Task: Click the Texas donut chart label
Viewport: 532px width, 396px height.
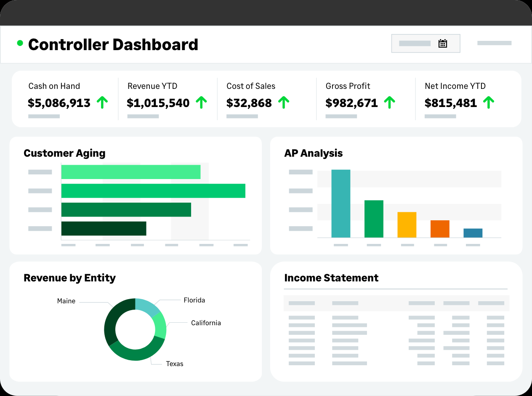Action: [175, 364]
